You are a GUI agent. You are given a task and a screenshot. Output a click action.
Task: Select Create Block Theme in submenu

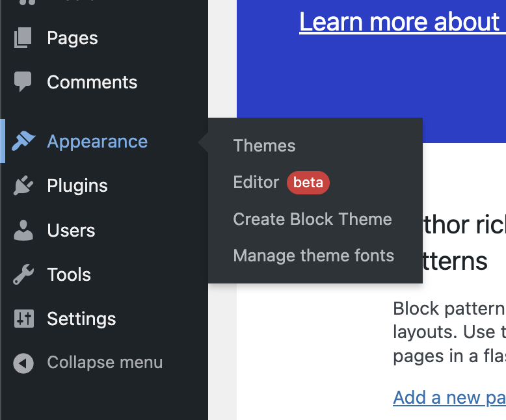coord(312,219)
